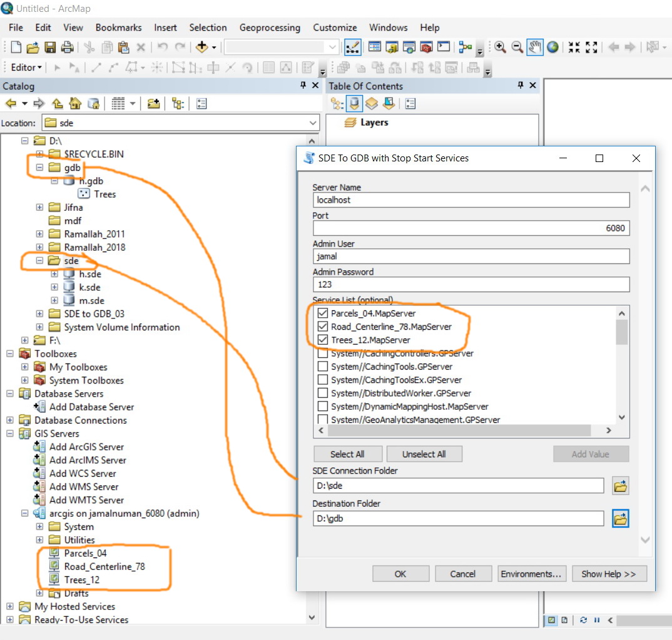Open the Geoprocessing menu

point(270,28)
